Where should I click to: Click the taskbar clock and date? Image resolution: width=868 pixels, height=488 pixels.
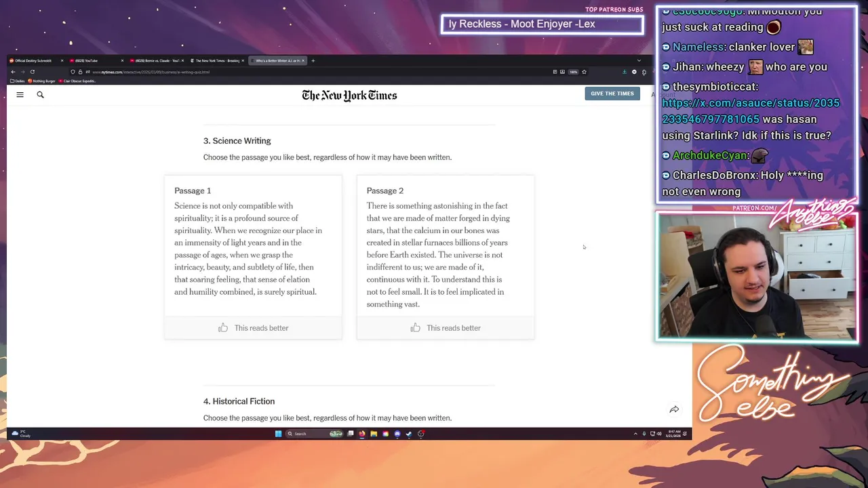[673, 434]
